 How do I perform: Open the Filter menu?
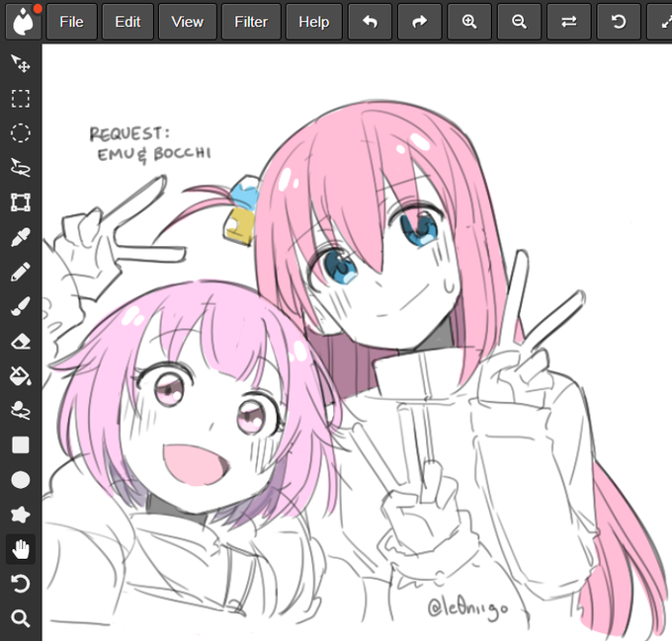(251, 22)
